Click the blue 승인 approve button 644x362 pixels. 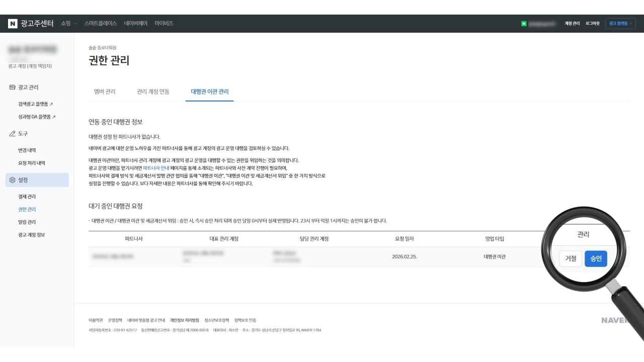pyautogui.click(x=596, y=258)
